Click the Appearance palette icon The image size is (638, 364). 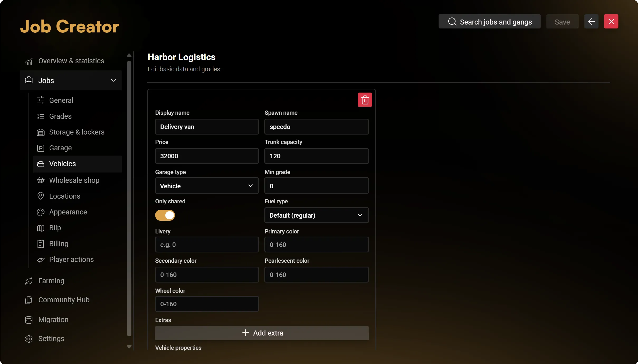(x=41, y=212)
